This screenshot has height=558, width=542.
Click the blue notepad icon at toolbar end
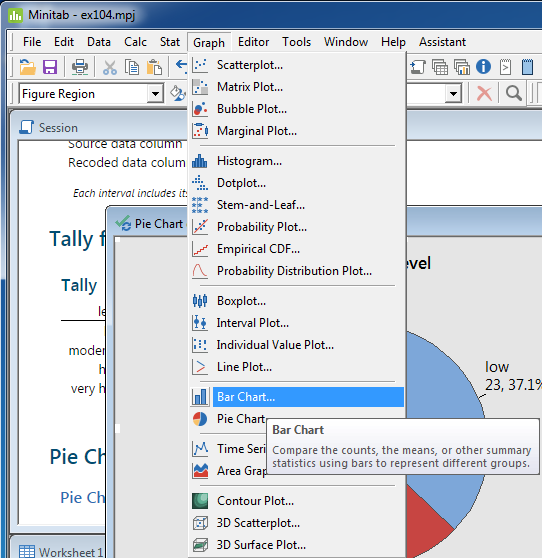pyautogui.click(x=527, y=67)
